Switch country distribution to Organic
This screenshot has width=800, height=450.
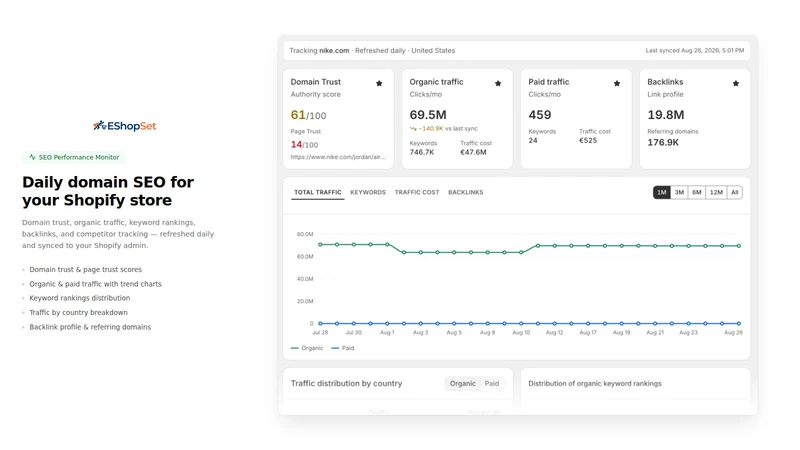[x=463, y=383]
